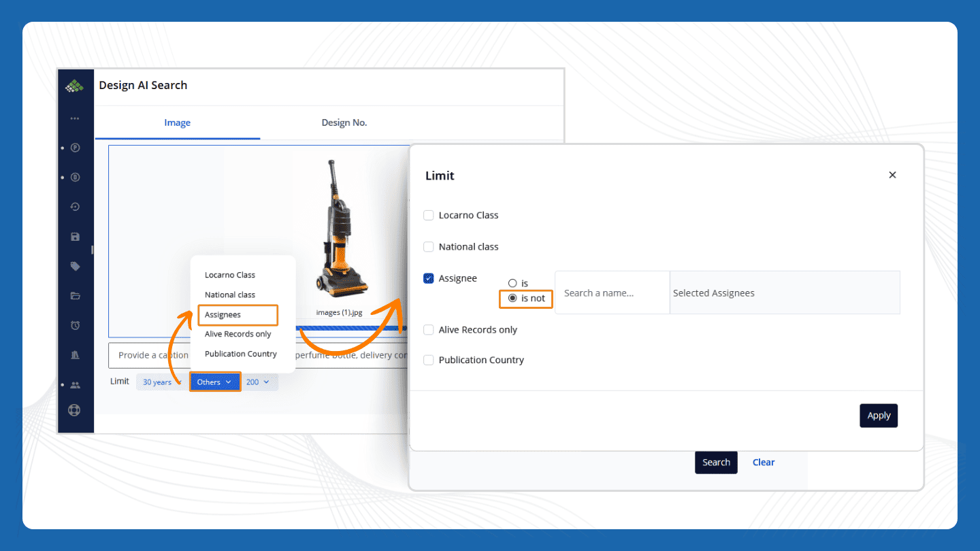
Task: Switch to the Design No. tab
Action: 344,122
